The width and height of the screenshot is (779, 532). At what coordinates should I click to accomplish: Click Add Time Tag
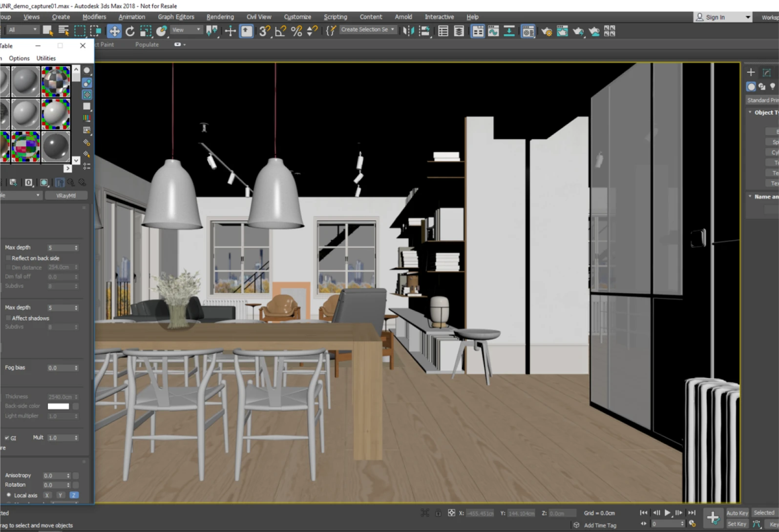600,525
